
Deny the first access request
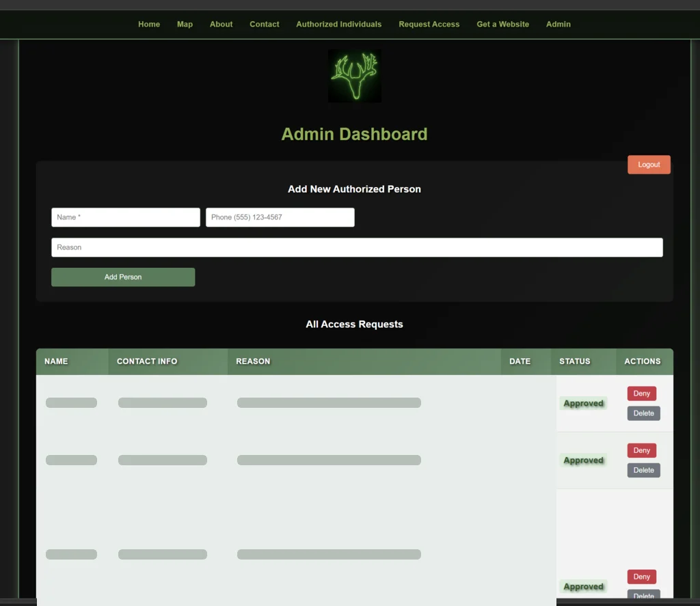pyautogui.click(x=641, y=394)
